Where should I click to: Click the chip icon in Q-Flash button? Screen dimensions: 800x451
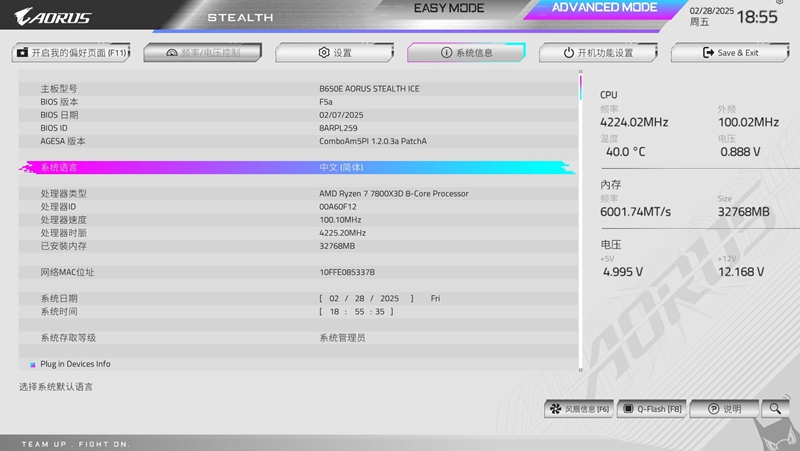[x=629, y=409]
